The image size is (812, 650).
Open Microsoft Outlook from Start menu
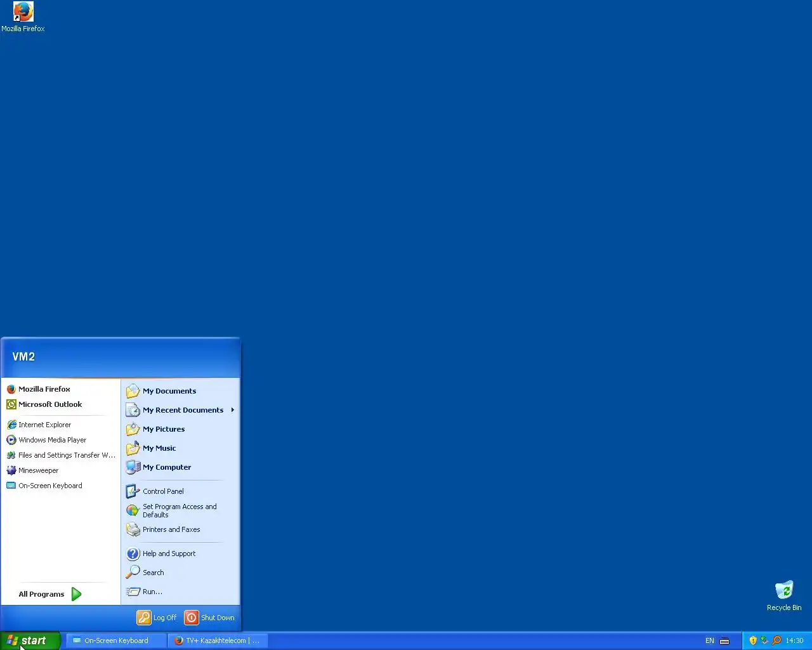(61, 404)
